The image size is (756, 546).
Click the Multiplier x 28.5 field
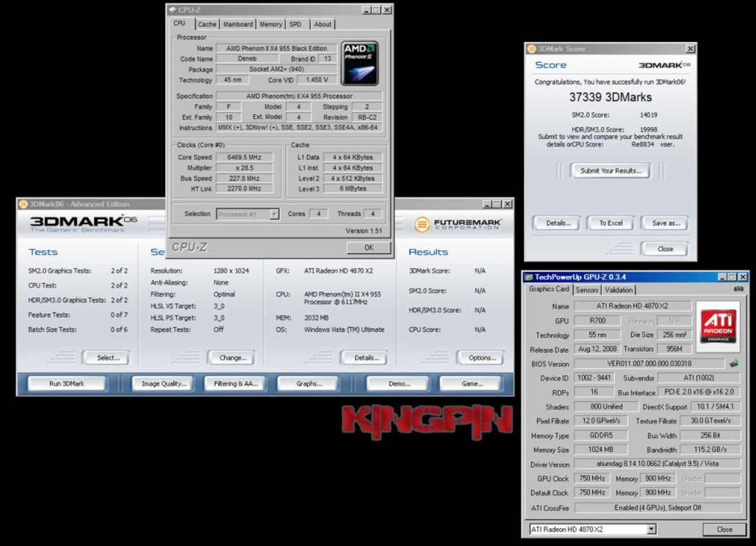(x=244, y=168)
